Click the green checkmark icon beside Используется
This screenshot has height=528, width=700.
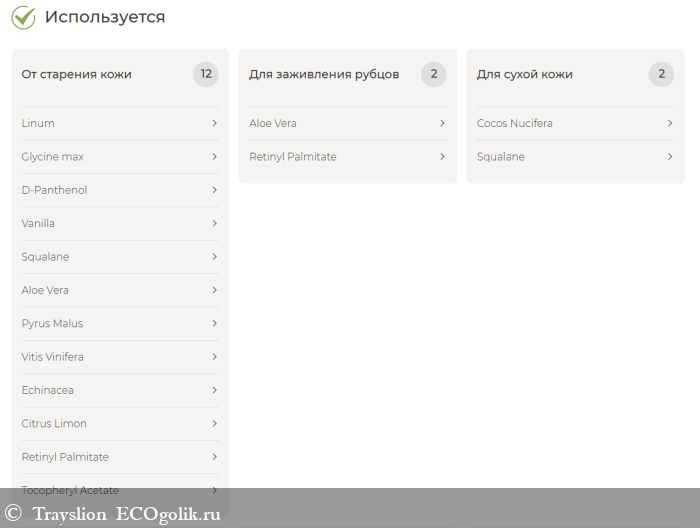click(x=23, y=17)
